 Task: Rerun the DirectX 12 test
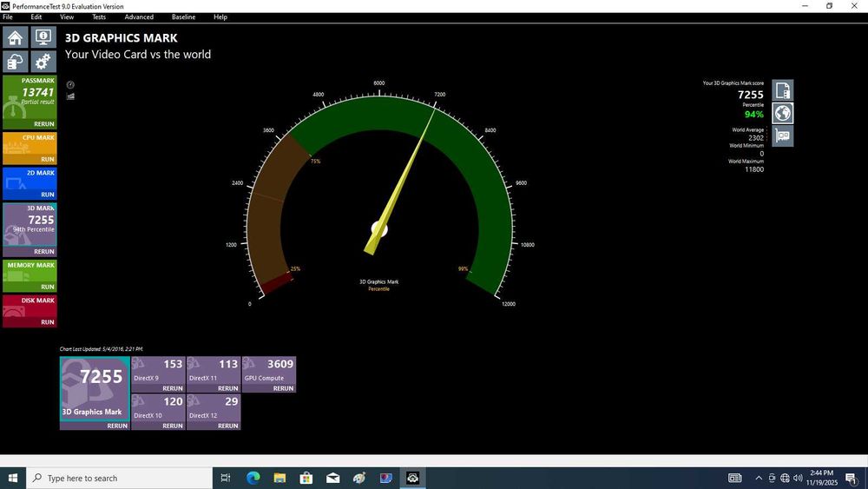point(228,426)
